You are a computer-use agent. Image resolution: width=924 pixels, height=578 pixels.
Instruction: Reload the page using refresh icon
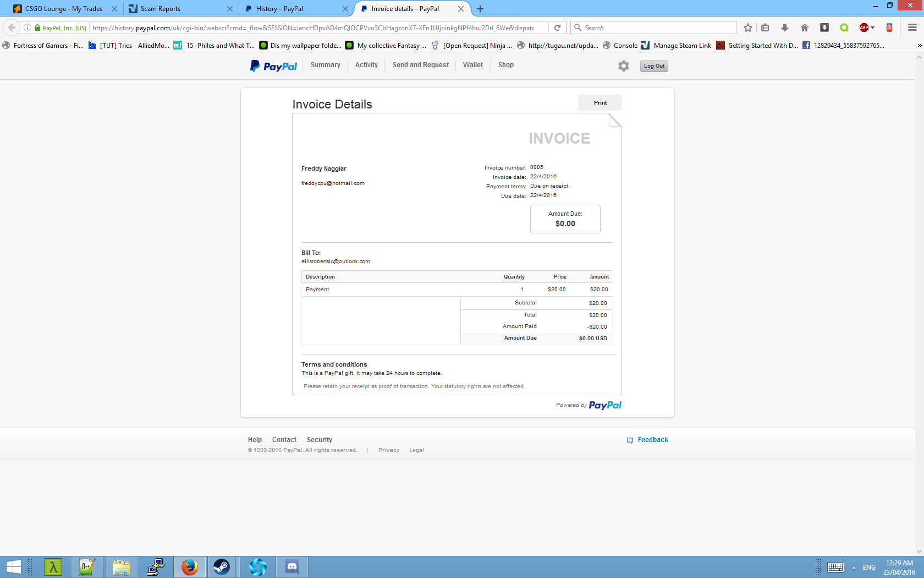pyautogui.click(x=557, y=28)
